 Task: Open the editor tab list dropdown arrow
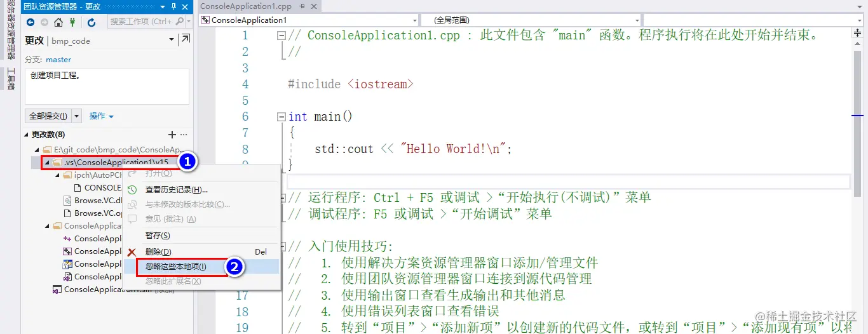pos(861,6)
